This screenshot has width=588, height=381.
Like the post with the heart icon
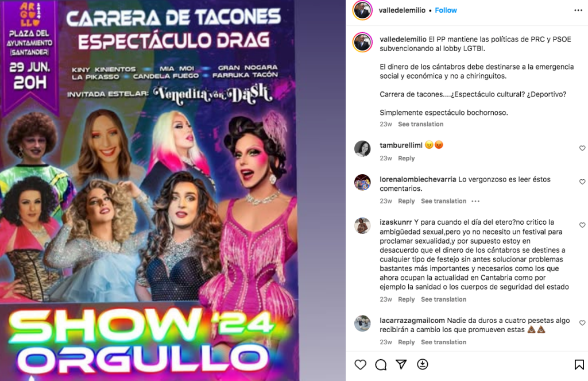coord(361,364)
